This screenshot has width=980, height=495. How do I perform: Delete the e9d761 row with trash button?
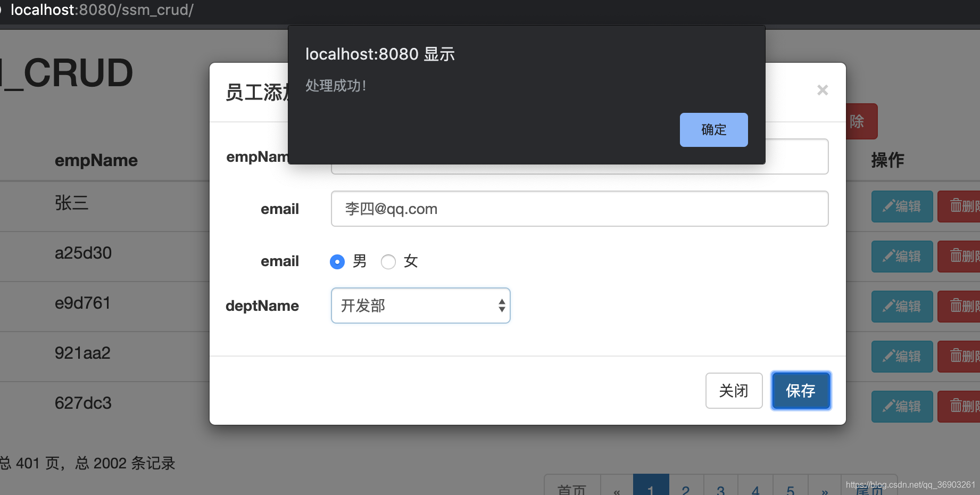[x=959, y=307]
